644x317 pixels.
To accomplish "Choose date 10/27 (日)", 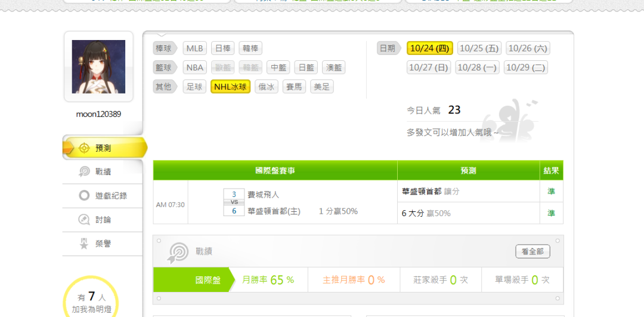I will (429, 67).
